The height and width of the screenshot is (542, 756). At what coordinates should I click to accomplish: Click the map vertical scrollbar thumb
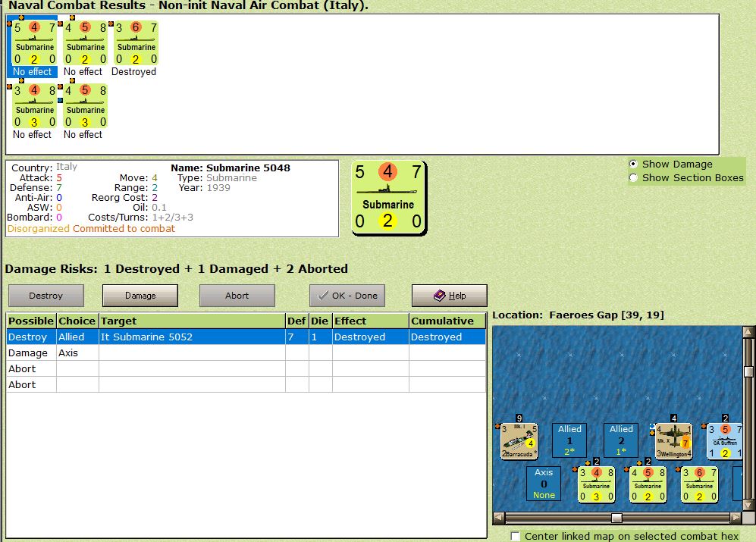[748, 371]
